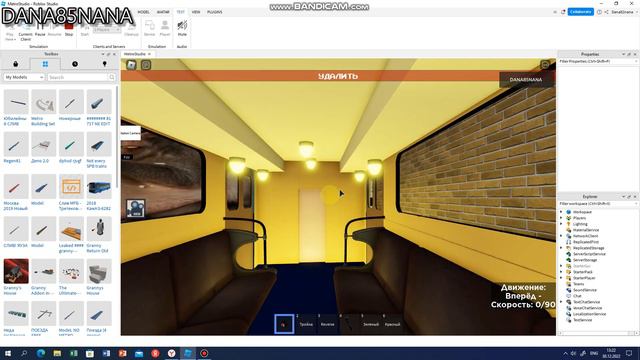Open Microsoft Edge from the taskbar

click(x=41, y=353)
